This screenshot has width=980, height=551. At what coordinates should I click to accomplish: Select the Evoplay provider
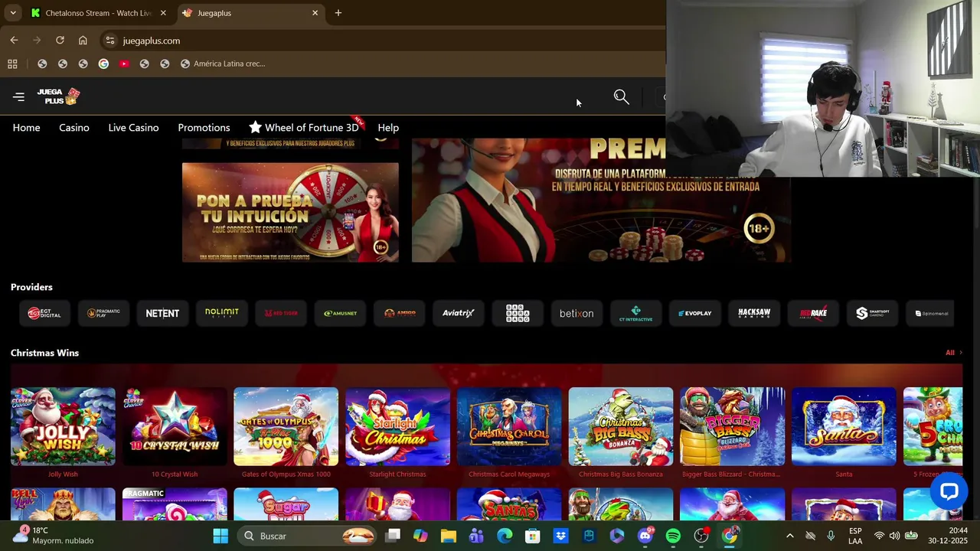coord(695,313)
